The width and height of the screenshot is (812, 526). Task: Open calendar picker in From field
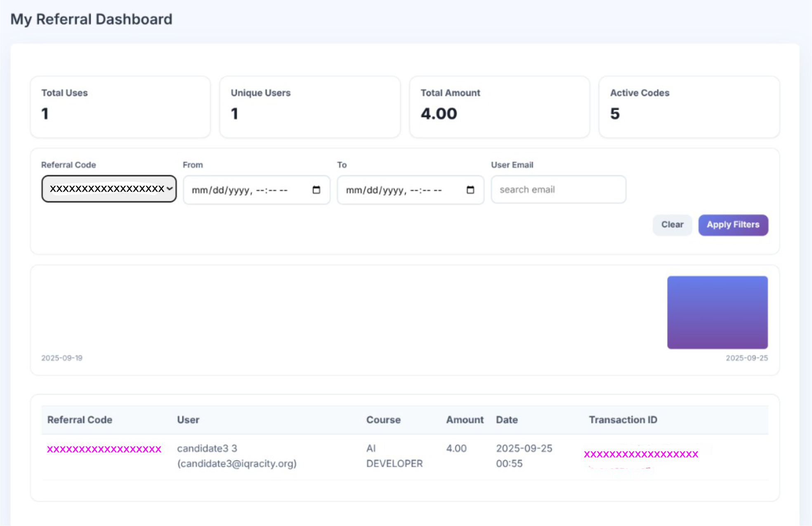point(316,190)
